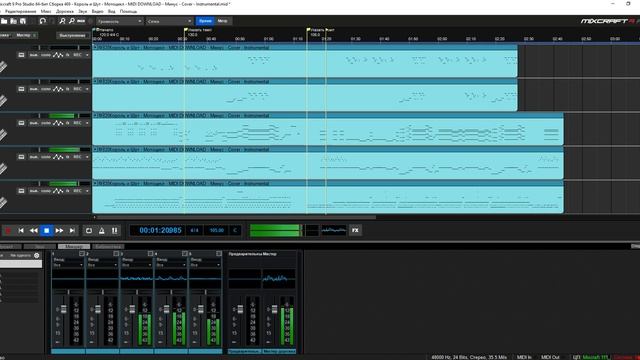Open the Вид menu

[111, 11]
